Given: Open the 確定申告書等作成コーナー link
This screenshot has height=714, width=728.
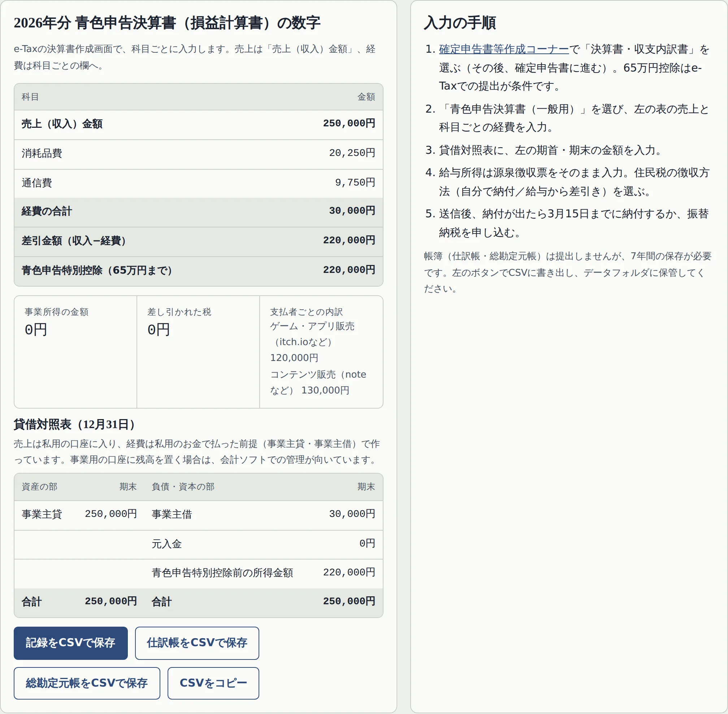Looking at the screenshot, I should (504, 49).
